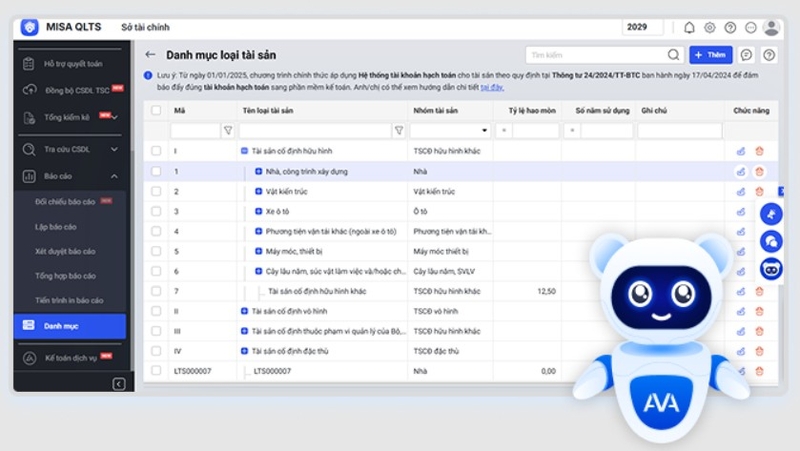Go back with the arrow beside Danh mục loại tài sản
The image size is (800, 451).
[x=150, y=55]
